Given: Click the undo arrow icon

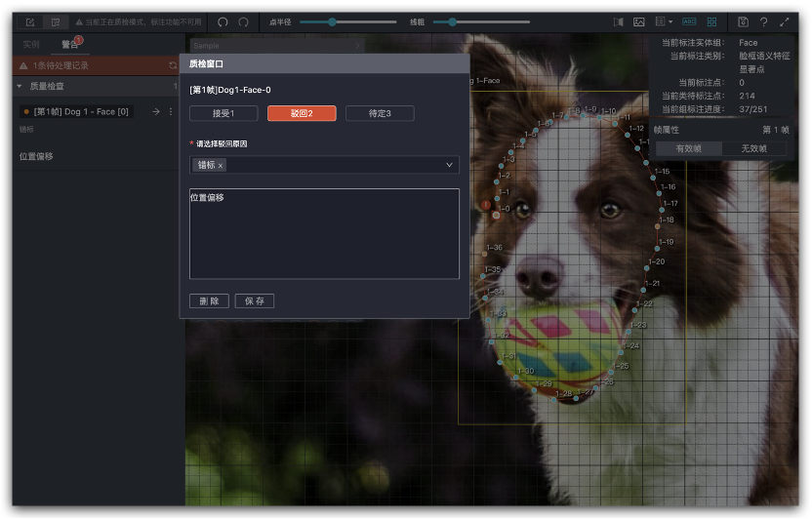Looking at the screenshot, I should click(x=223, y=21).
